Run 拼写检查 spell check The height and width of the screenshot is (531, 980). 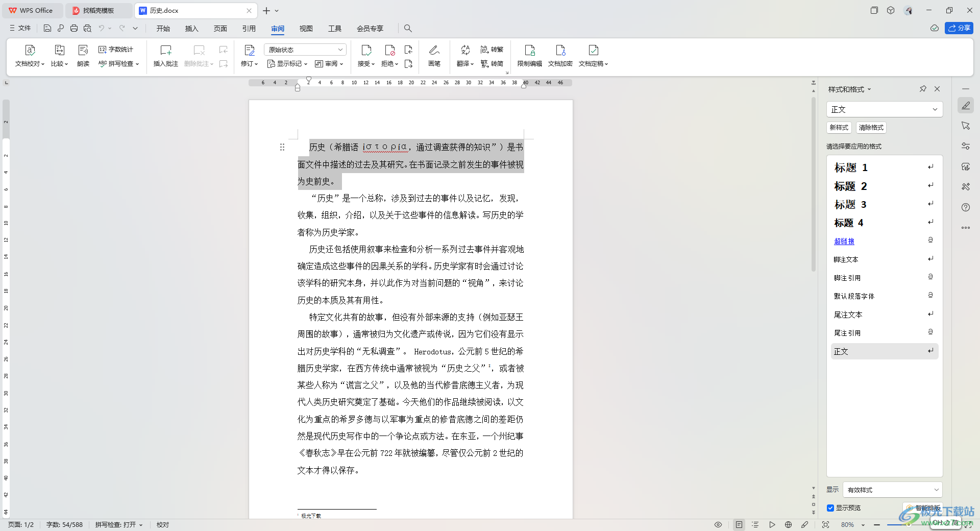click(118, 64)
